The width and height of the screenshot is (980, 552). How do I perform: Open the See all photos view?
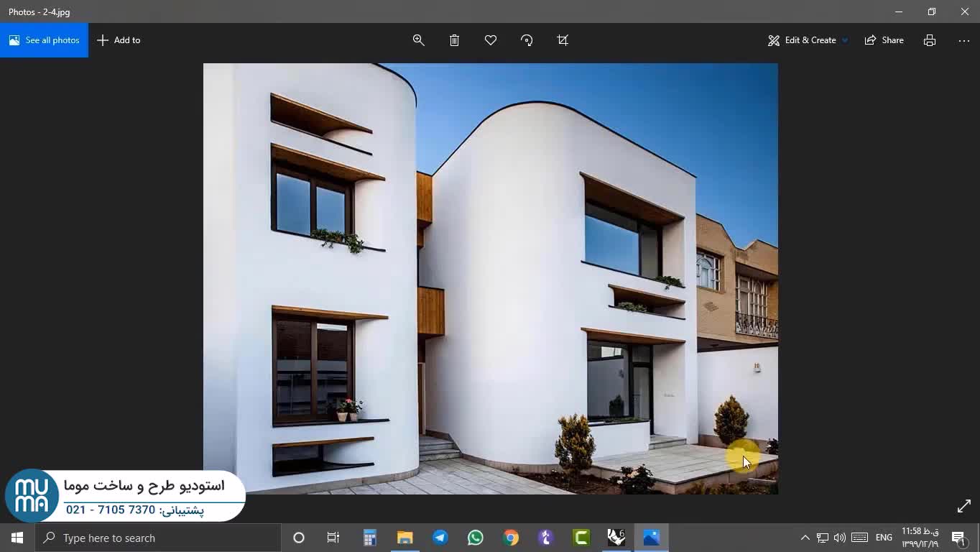click(x=44, y=40)
